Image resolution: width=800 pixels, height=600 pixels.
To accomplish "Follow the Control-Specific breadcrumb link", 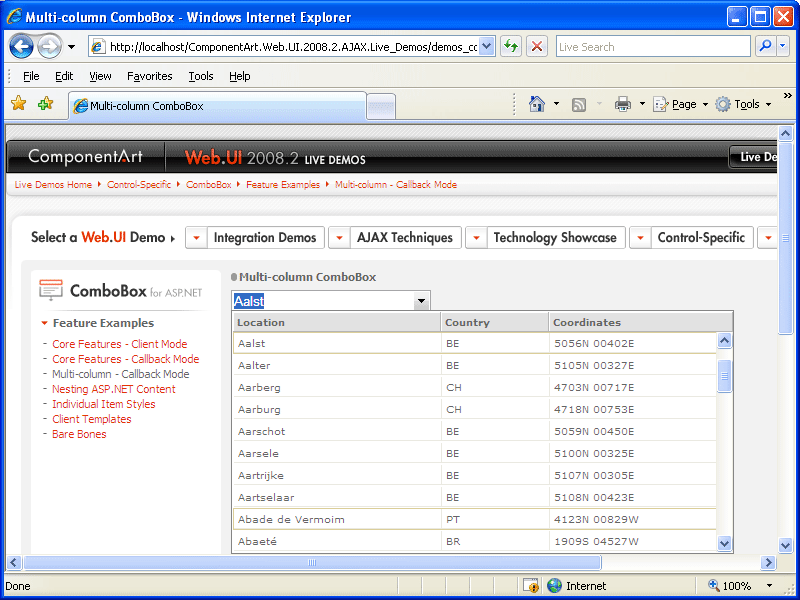I will click(139, 185).
